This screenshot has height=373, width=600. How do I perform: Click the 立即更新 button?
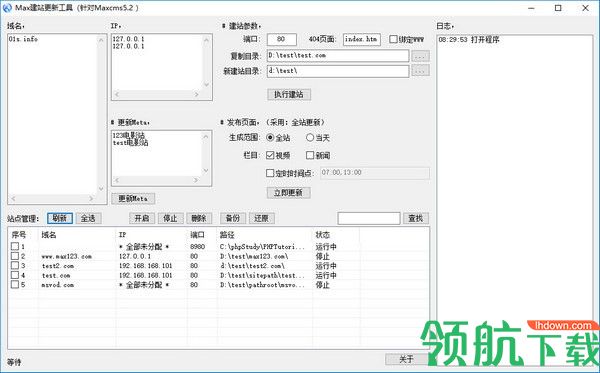289,192
